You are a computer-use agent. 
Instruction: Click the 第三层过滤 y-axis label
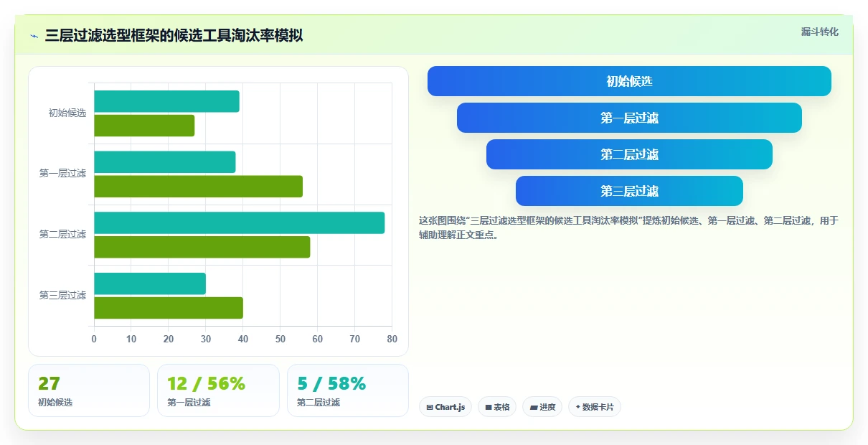62,295
